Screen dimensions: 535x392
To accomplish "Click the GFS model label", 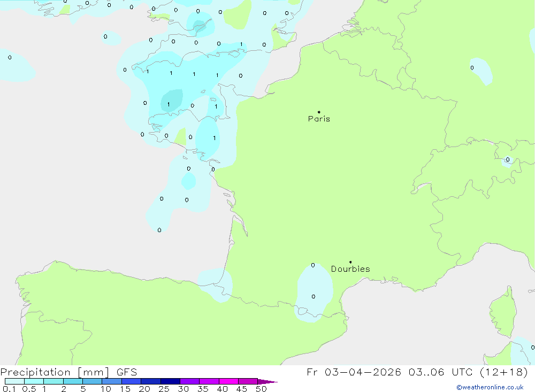I will pos(127,372).
